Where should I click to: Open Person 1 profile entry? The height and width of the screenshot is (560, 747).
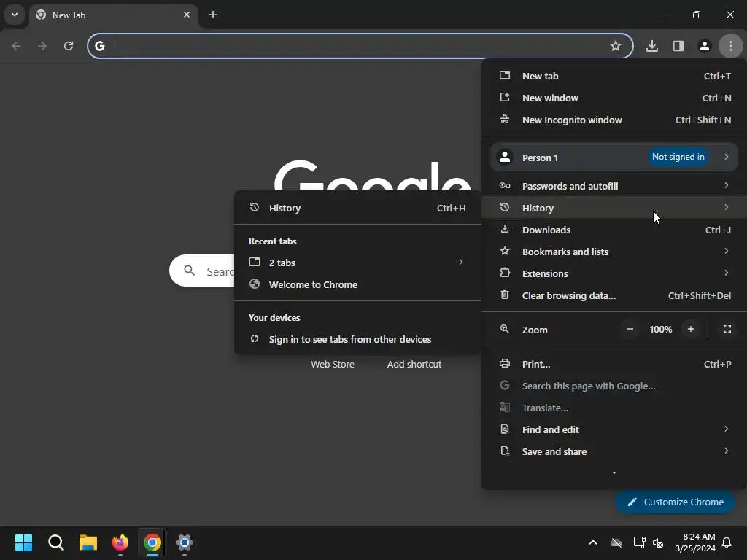[x=614, y=157]
